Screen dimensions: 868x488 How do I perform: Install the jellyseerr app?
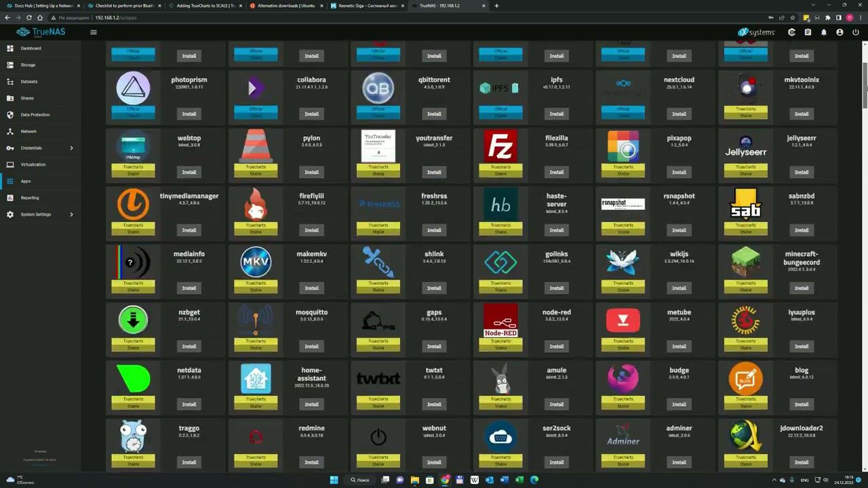802,172
